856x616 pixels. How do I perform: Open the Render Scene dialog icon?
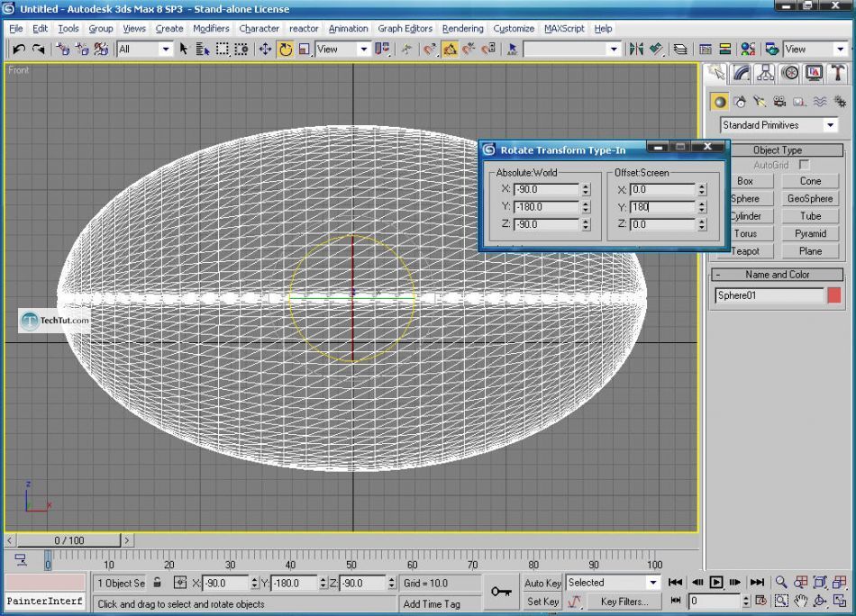pos(771,50)
